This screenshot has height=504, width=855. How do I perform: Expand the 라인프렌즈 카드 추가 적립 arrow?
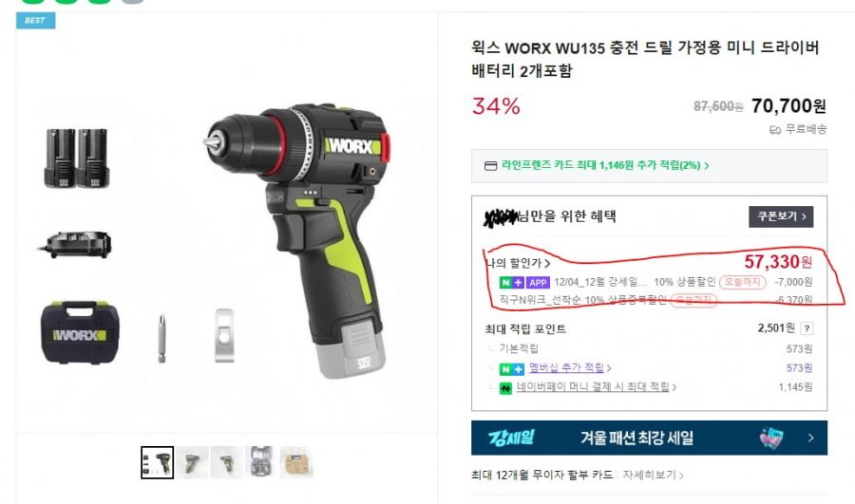[x=707, y=166]
